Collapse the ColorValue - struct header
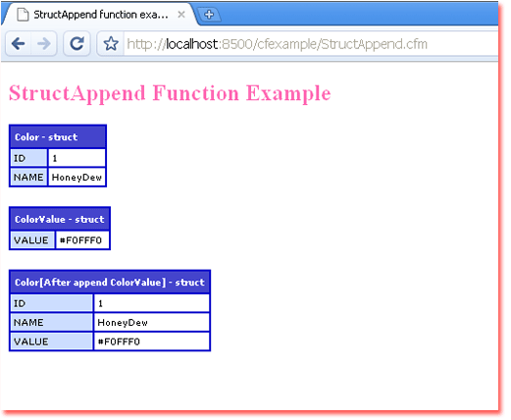The width and height of the screenshot is (511, 420). [60, 219]
